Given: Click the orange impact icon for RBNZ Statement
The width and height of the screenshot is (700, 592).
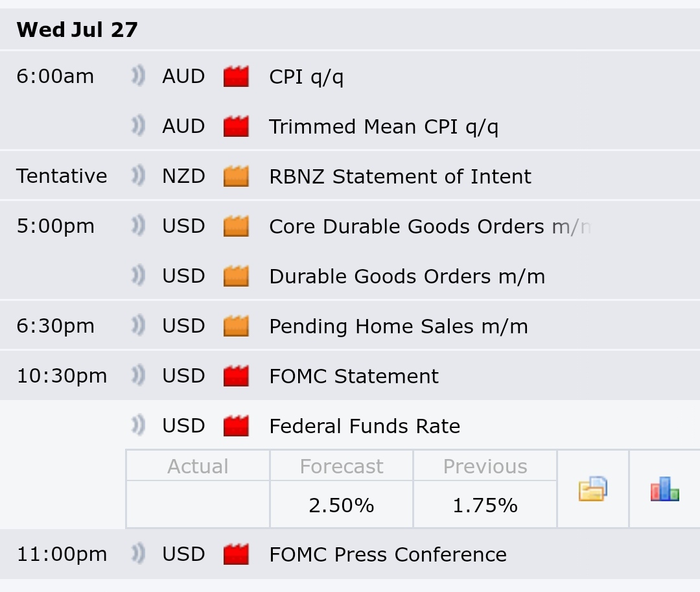Looking at the screenshot, I should (236, 176).
